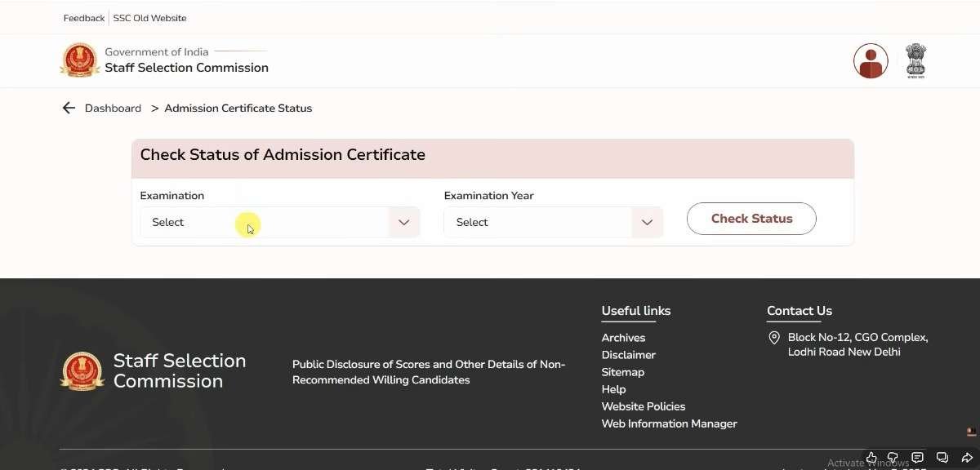Viewport: 980px width, 470px height.
Task: Click the thumbs down icon
Action: (893, 458)
